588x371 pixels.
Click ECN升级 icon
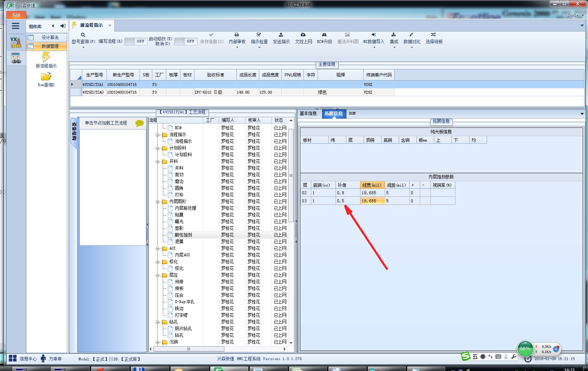pyautogui.click(x=324, y=35)
